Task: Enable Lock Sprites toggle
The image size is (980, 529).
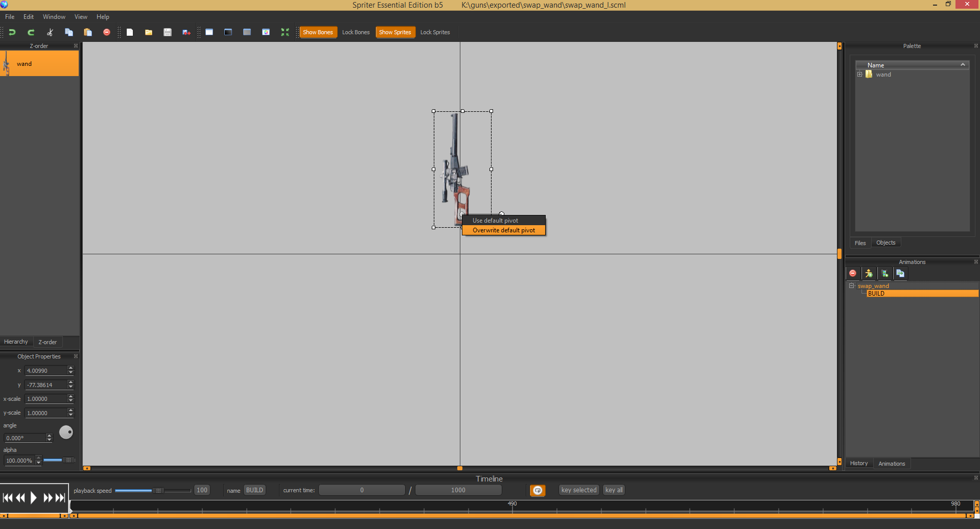Action: 435,32
